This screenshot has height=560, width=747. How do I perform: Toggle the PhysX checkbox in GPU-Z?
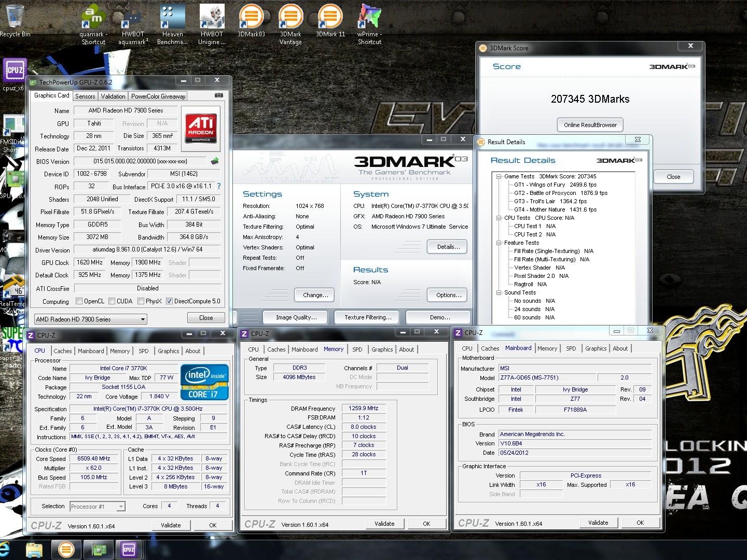coord(141,301)
